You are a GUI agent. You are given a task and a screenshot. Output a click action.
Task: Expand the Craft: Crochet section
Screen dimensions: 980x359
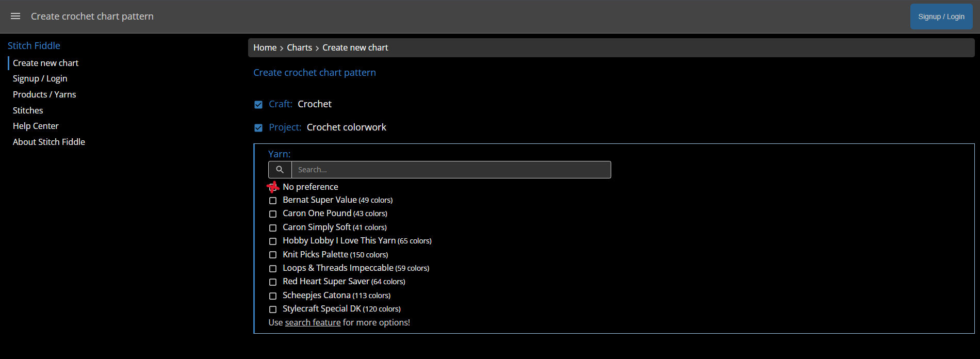pyautogui.click(x=314, y=104)
